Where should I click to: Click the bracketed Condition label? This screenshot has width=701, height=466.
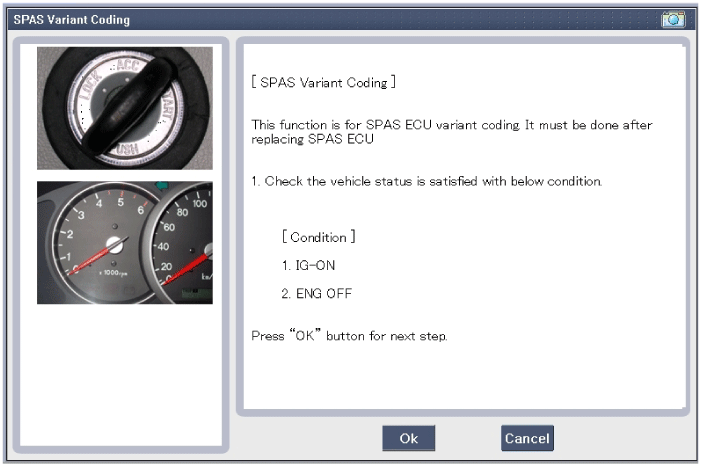coord(319,237)
